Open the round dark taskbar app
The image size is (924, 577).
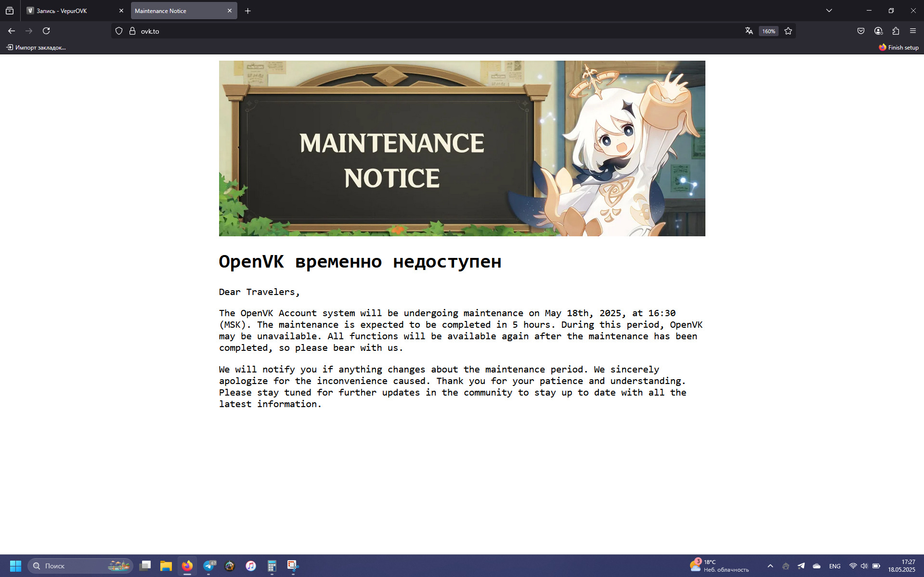tap(230, 566)
